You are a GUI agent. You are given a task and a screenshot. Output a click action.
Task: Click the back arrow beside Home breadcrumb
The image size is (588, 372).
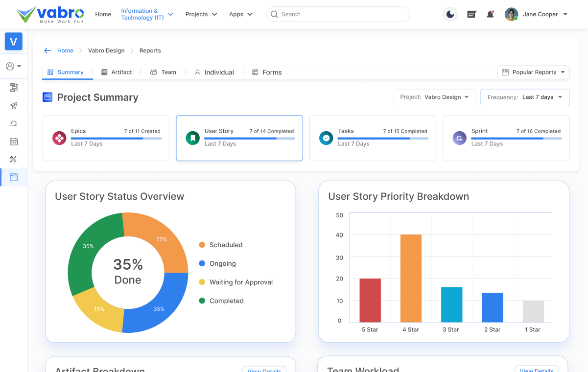47,50
